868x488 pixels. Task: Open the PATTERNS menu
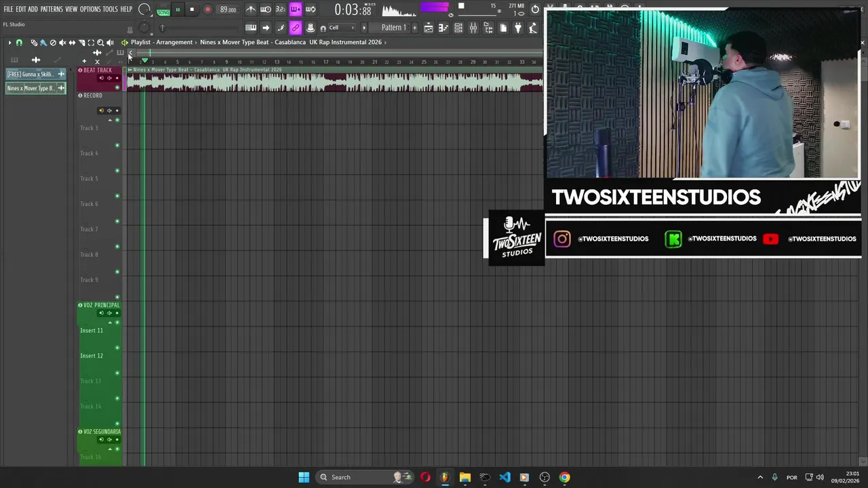(x=52, y=9)
